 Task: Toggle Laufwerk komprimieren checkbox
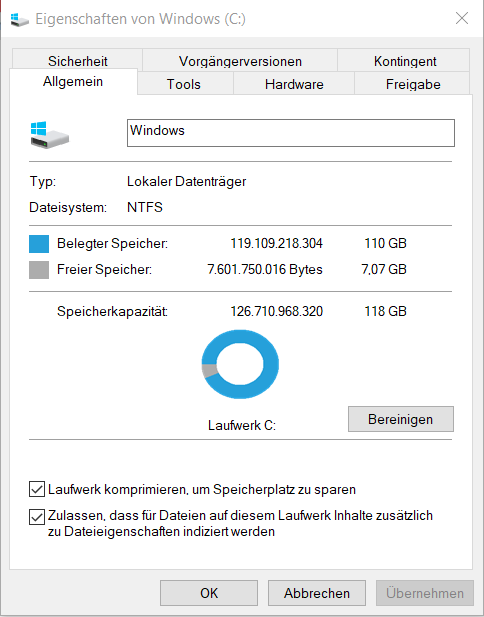[37, 490]
